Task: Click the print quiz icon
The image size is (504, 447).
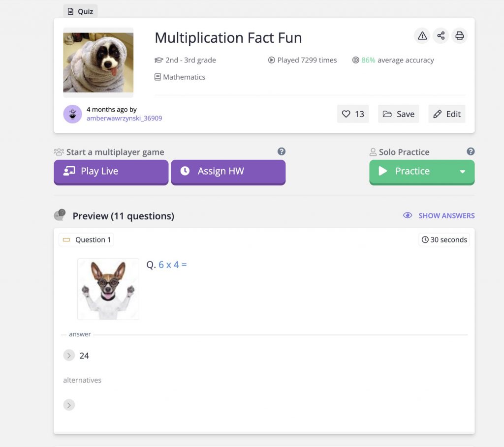Action: coord(459,35)
